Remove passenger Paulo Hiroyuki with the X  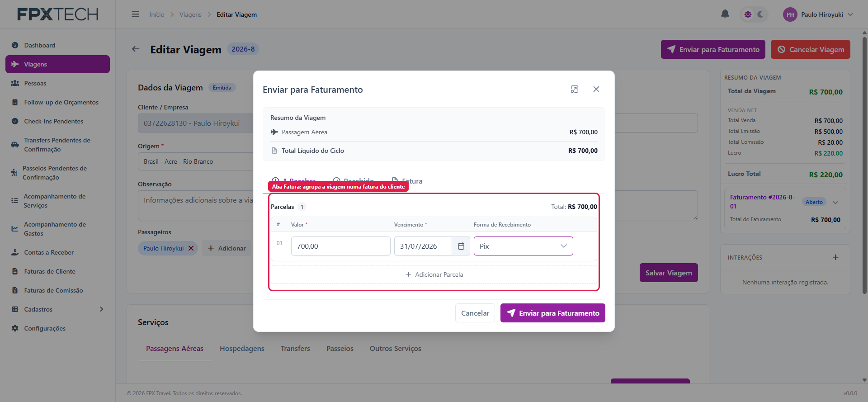pyautogui.click(x=191, y=248)
